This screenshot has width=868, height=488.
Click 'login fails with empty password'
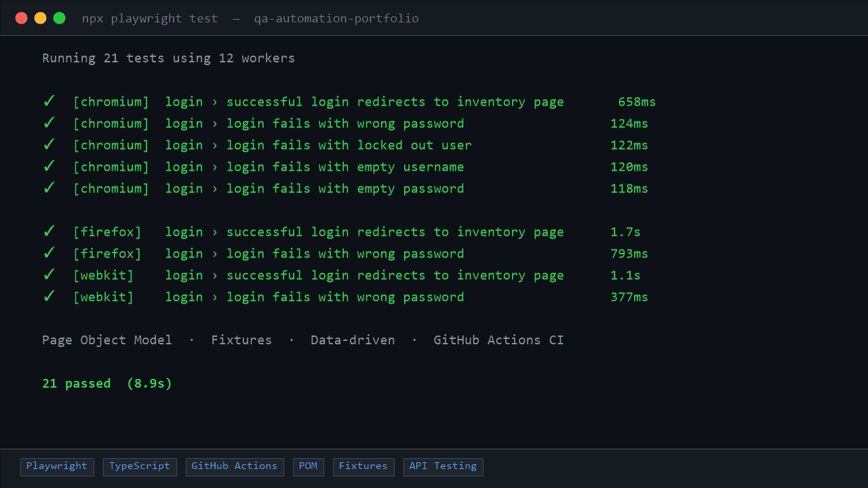click(x=345, y=188)
